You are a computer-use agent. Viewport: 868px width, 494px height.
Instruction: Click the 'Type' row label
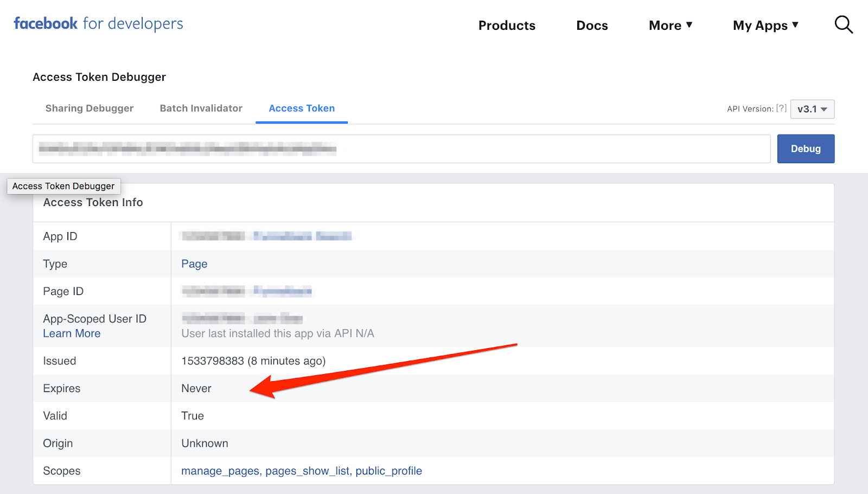point(55,264)
